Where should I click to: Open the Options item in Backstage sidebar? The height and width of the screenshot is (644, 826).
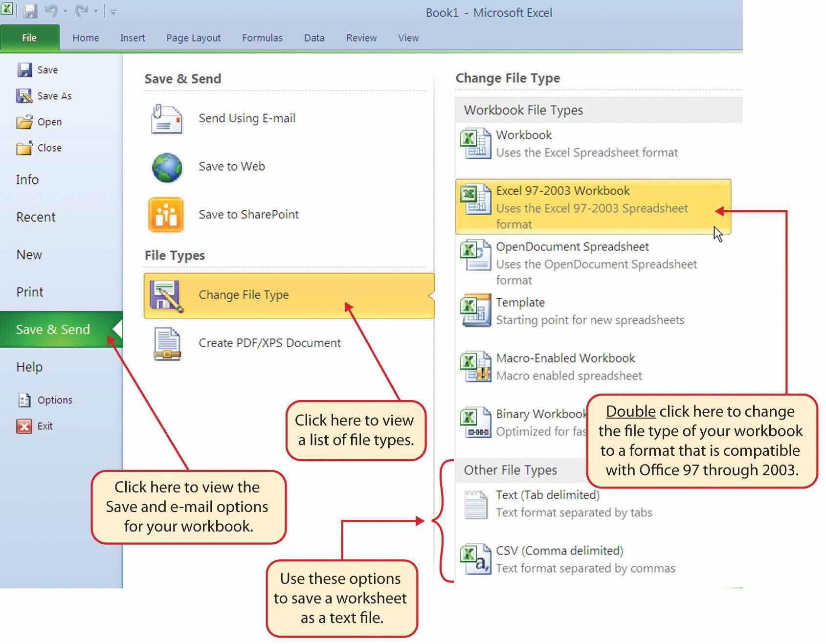click(54, 400)
